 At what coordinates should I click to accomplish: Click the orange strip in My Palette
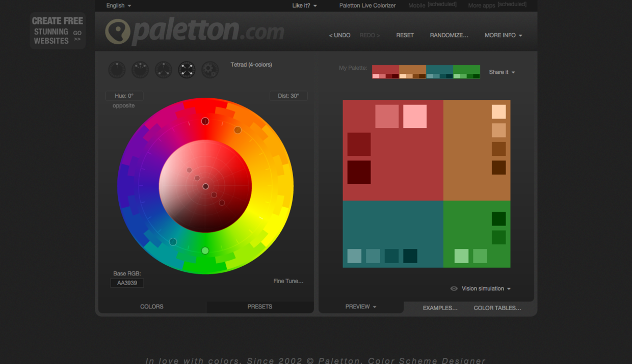(412, 72)
